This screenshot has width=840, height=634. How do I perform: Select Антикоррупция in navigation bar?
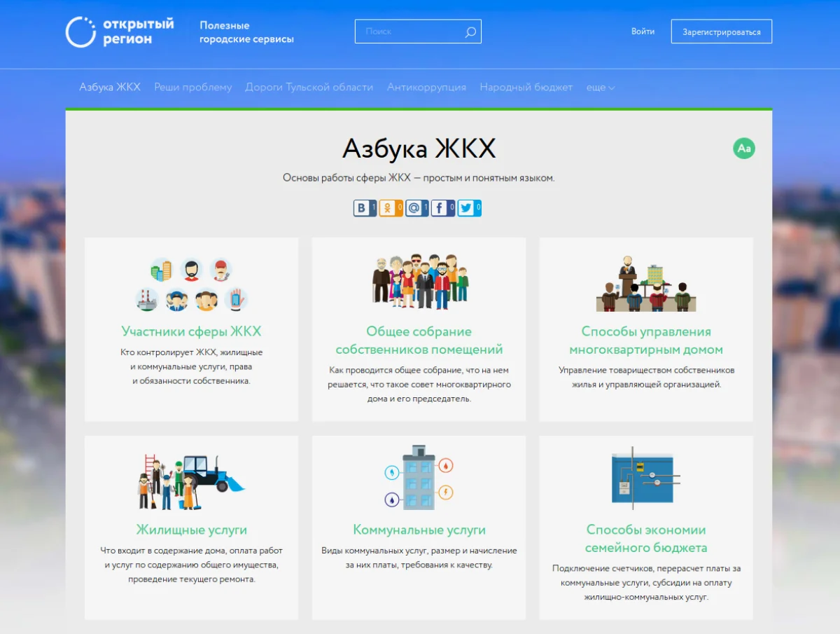pyautogui.click(x=426, y=88)
